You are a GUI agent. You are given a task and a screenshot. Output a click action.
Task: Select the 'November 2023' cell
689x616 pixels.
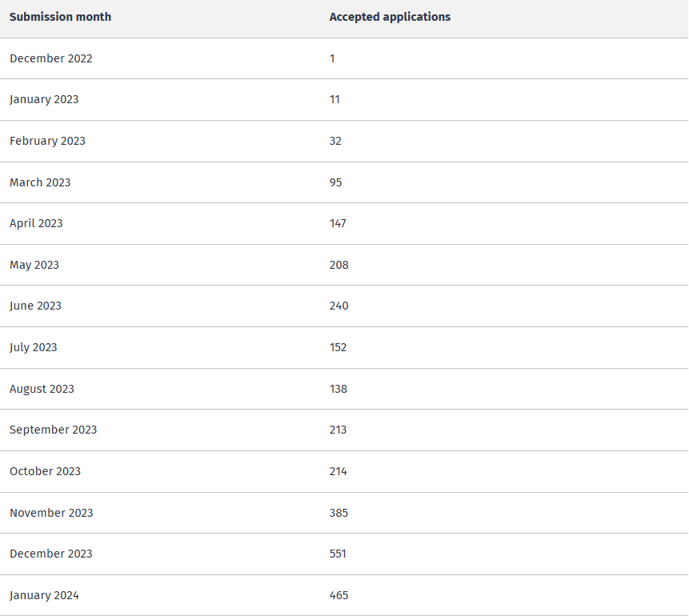click(51, 513)
